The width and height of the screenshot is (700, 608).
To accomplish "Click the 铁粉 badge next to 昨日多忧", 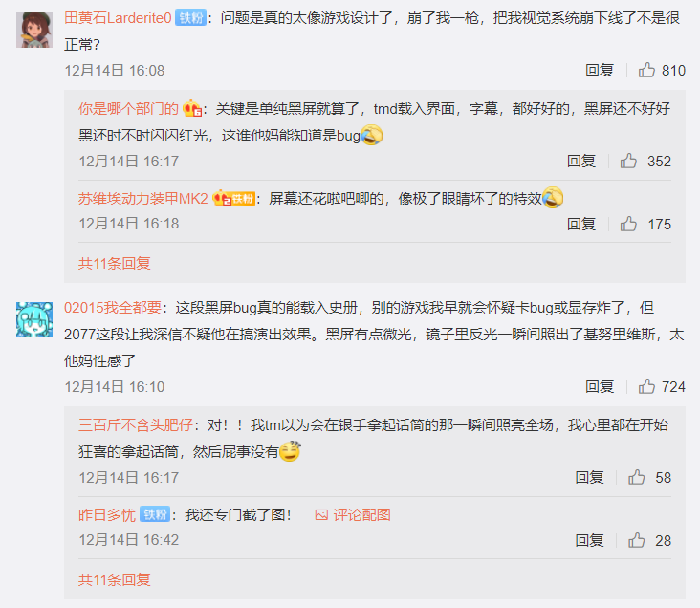I will (155, 514).
